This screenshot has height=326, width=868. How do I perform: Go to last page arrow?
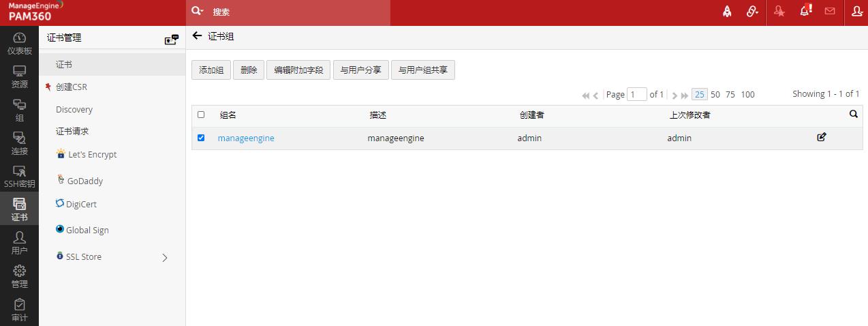(x=685, y=95)
